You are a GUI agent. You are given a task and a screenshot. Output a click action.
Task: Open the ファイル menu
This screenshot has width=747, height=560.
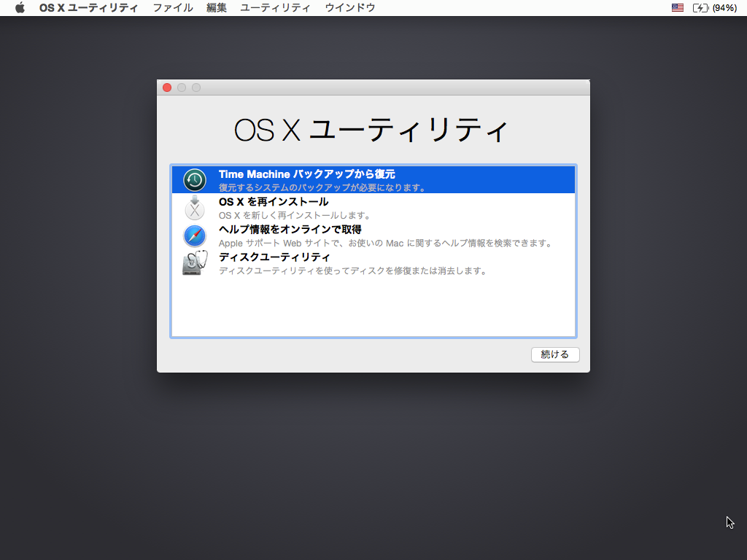click(x=172, y=7)
